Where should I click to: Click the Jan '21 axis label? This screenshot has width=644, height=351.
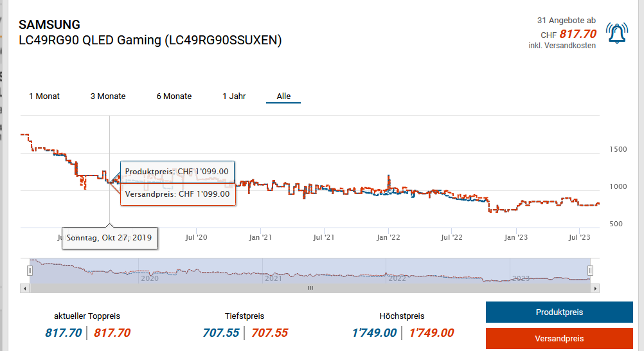click(260, 237)
